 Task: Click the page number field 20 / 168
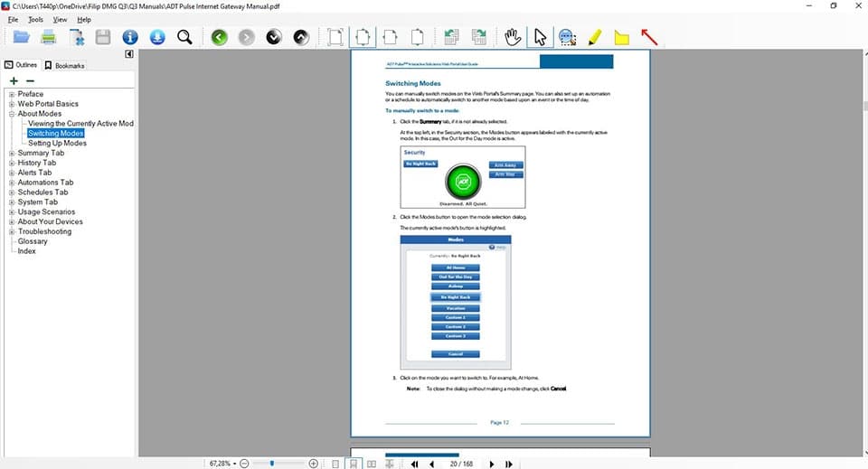point(461,464)
